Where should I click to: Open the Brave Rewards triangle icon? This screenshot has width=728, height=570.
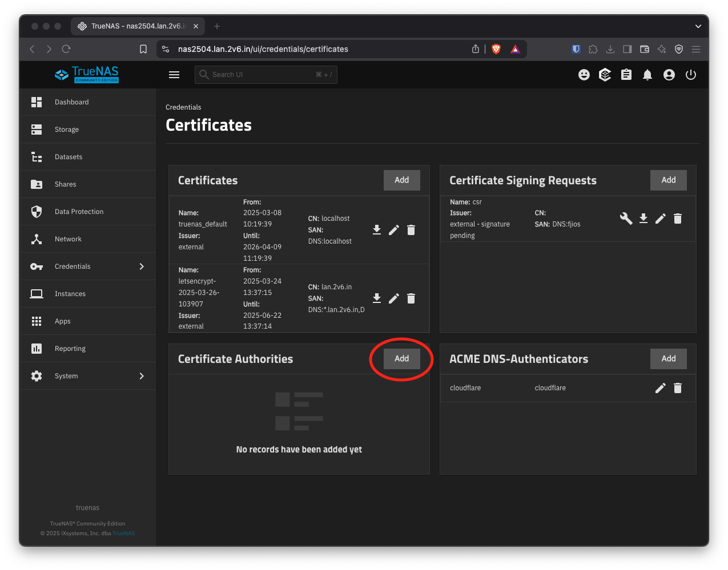tap(516, 49)
